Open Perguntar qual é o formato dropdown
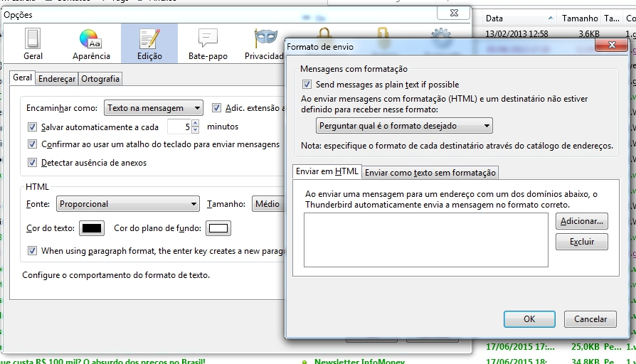The height and width of the screenshot is (364, 636). point(404,126)
